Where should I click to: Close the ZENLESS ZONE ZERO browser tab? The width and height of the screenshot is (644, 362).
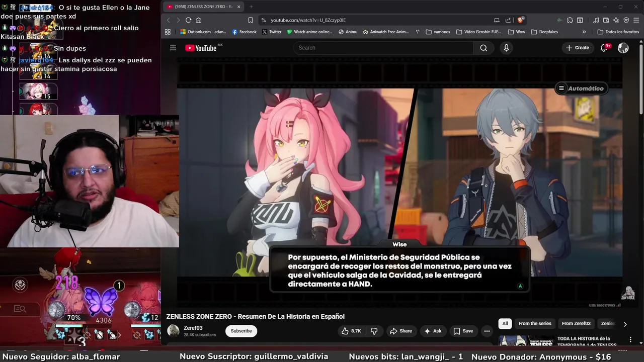click(x=238, y=7)
